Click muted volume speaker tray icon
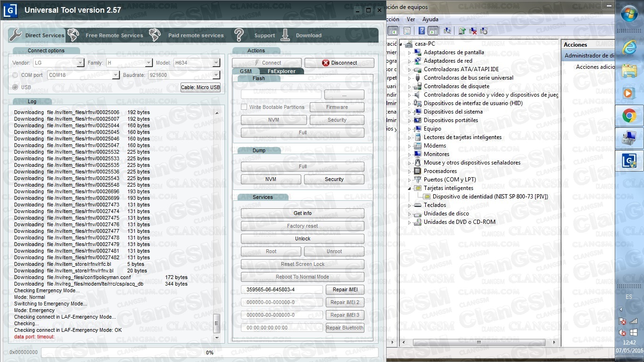Image resolution: width=644 pixels, height=362 pixels. pyautogui.click(x=622, y=332)
